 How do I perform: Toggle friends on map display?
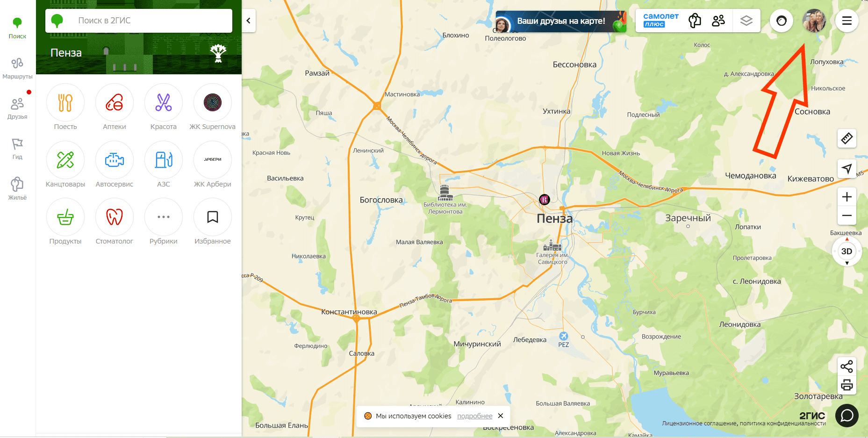(718, 21)
